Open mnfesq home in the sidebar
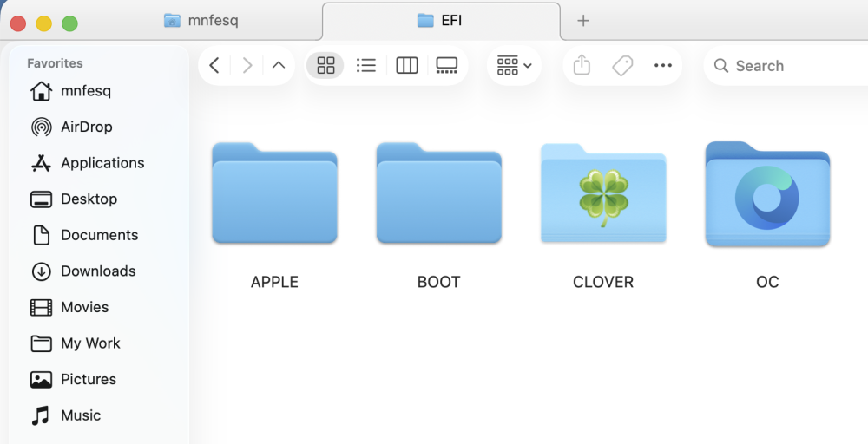Screen dimensions: 868x444 coord(71,91)
